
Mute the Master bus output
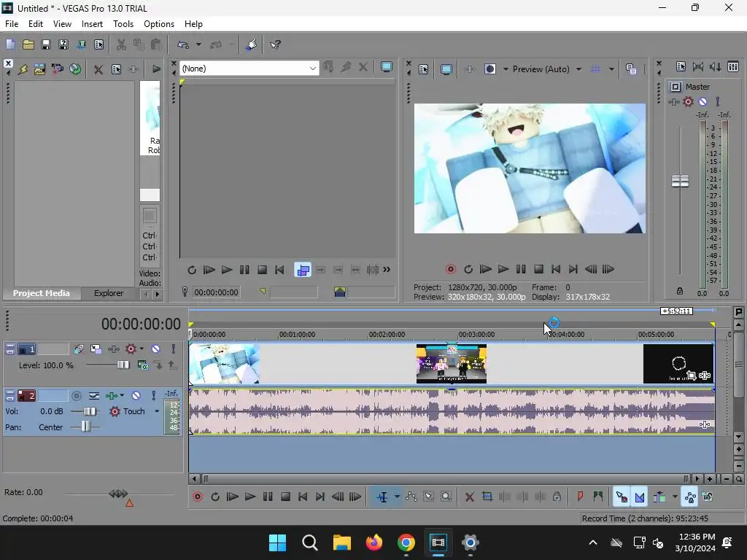(x=703, y=101)
